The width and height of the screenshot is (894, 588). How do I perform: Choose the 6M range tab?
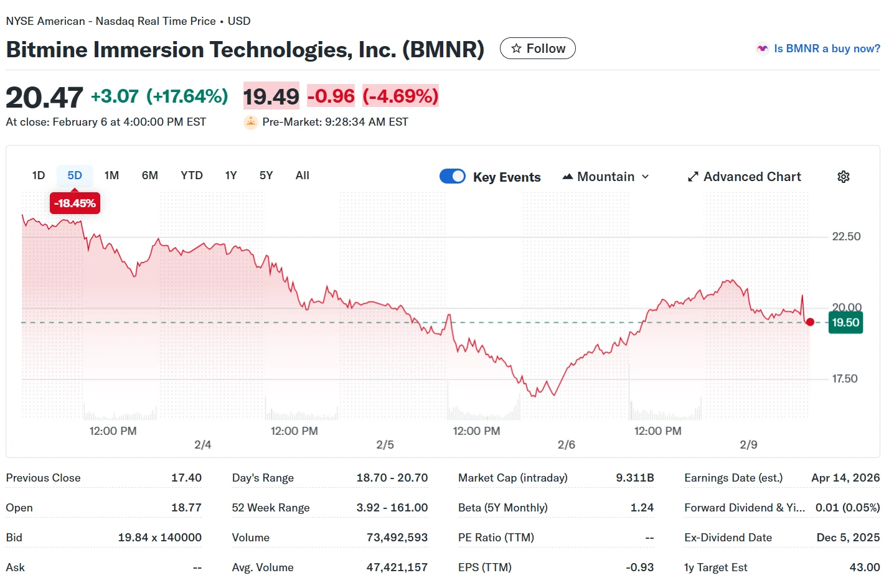[149, 175]
